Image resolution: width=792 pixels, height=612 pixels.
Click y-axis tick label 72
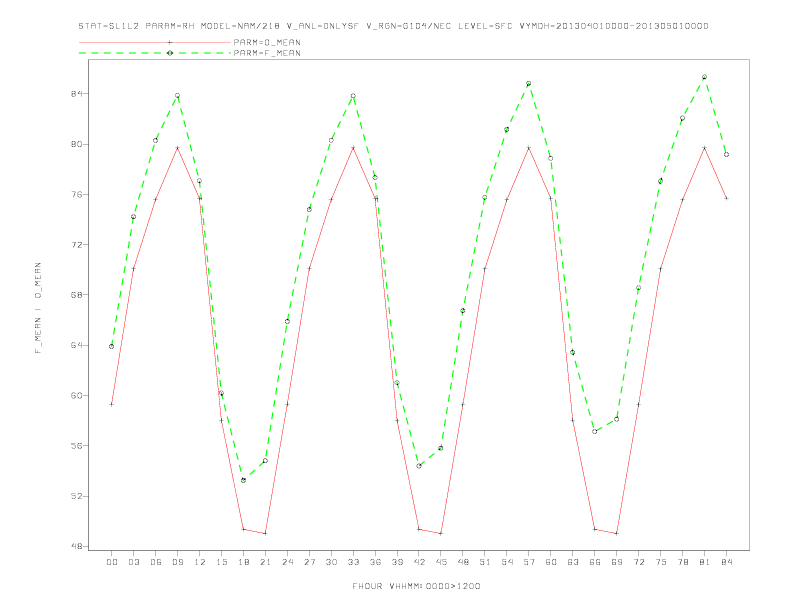pyautogui.click(x=77, y=245)
